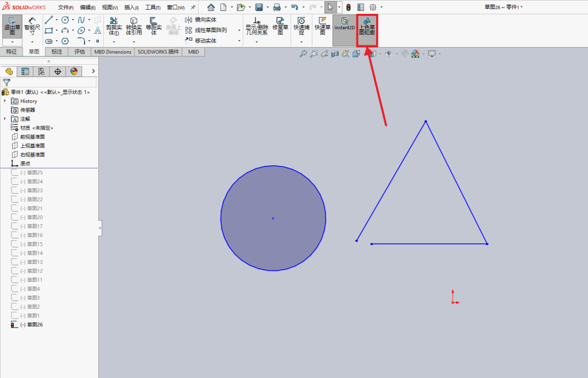The width and height of the screenshot is (588, 378).
Task: Toggle the Quick Snaps (快速捕捉) button
Action: click(301, 26)
